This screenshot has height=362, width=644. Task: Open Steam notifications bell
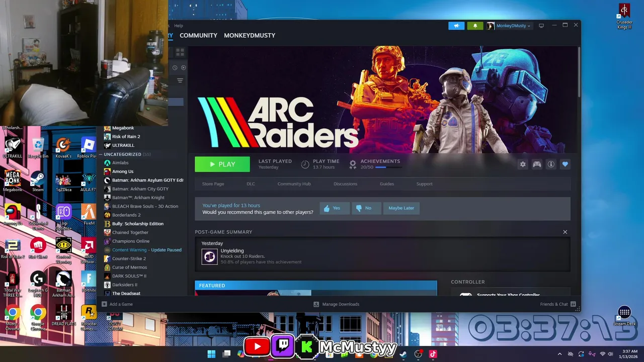pyautogui.click(x=475, y=26)
